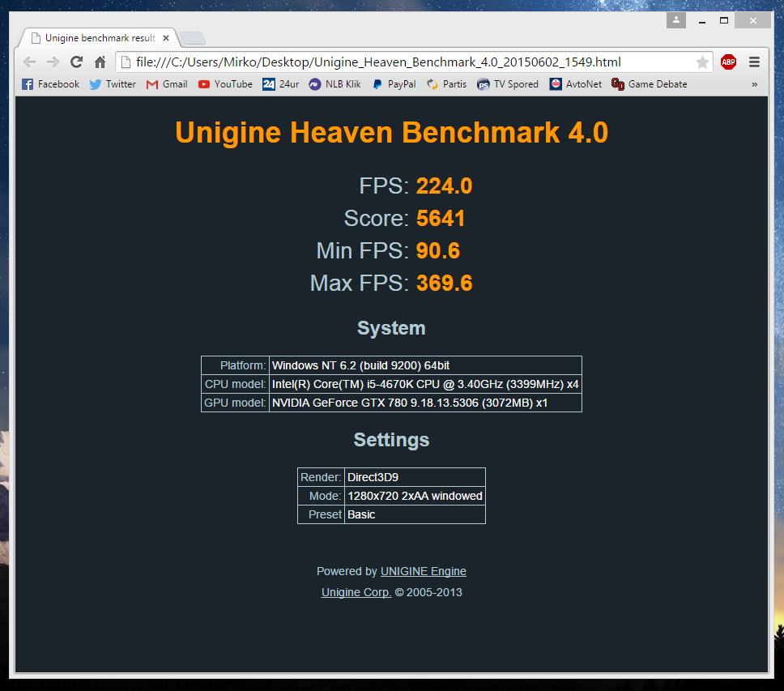Click the © 2005-2013 copyright text
Screen dimensions: 784x691
coord(428,592)
